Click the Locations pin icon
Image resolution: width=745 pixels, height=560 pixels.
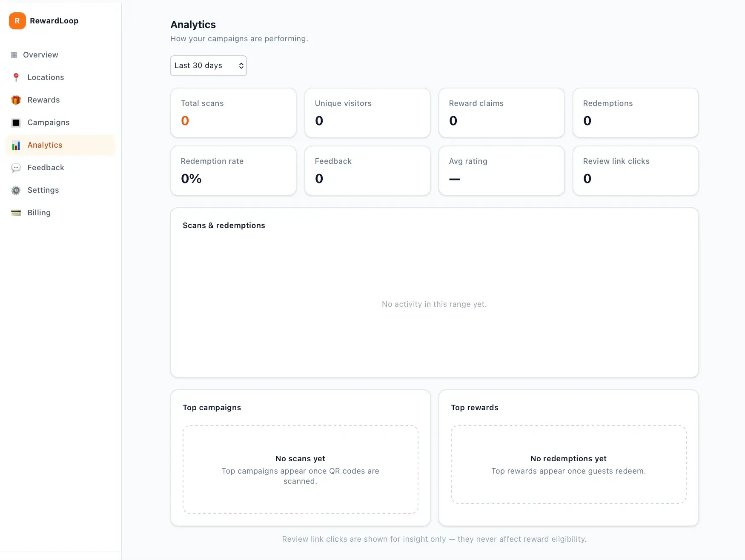(x=16, y=77)
